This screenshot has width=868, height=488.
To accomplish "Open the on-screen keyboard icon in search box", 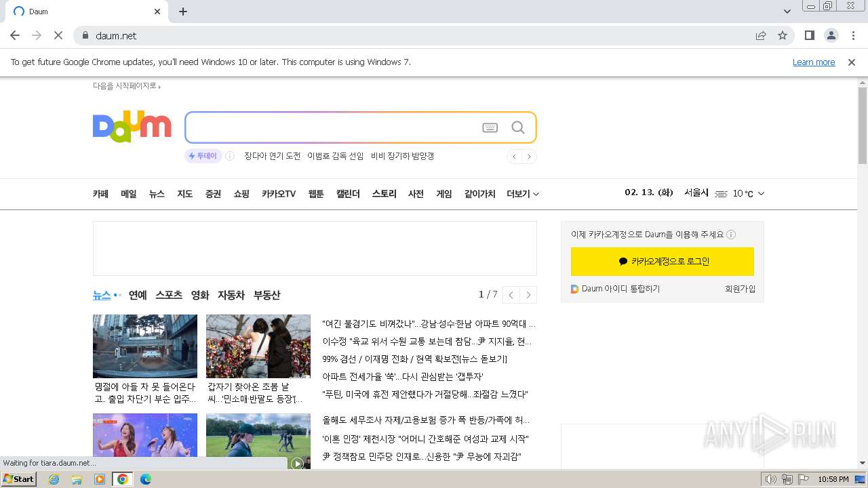I will click(x=490, y=128).
